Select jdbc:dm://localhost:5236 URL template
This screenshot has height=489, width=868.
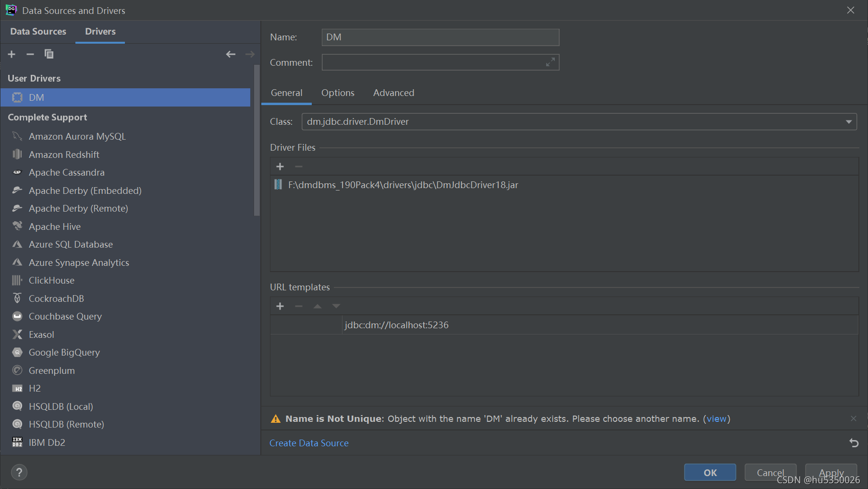(564, 325)
